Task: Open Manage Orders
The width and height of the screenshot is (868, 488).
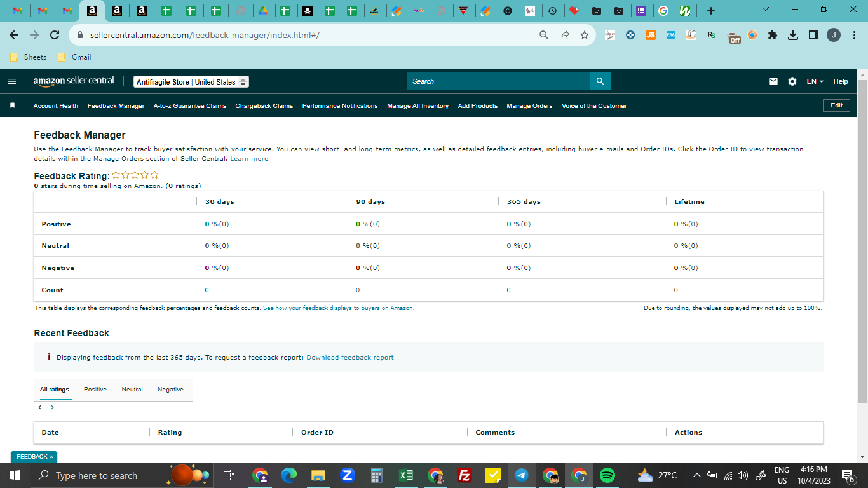Action: pos(529,106)
